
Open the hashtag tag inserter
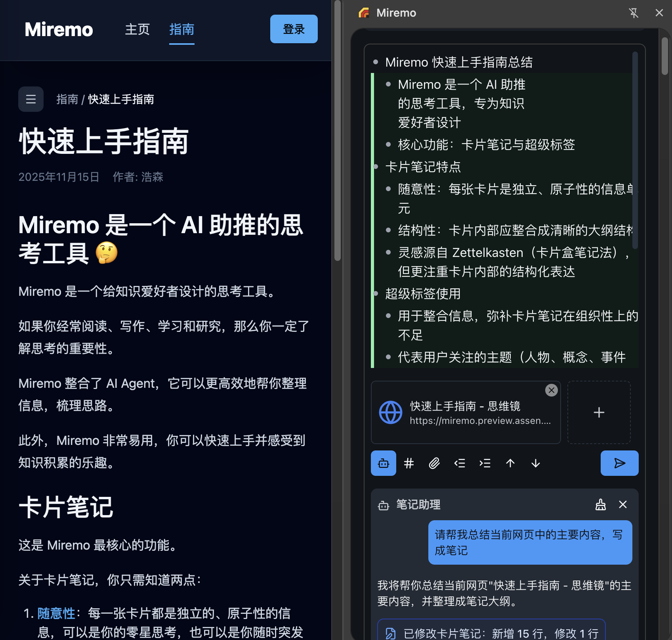click(x=409, y=463)
